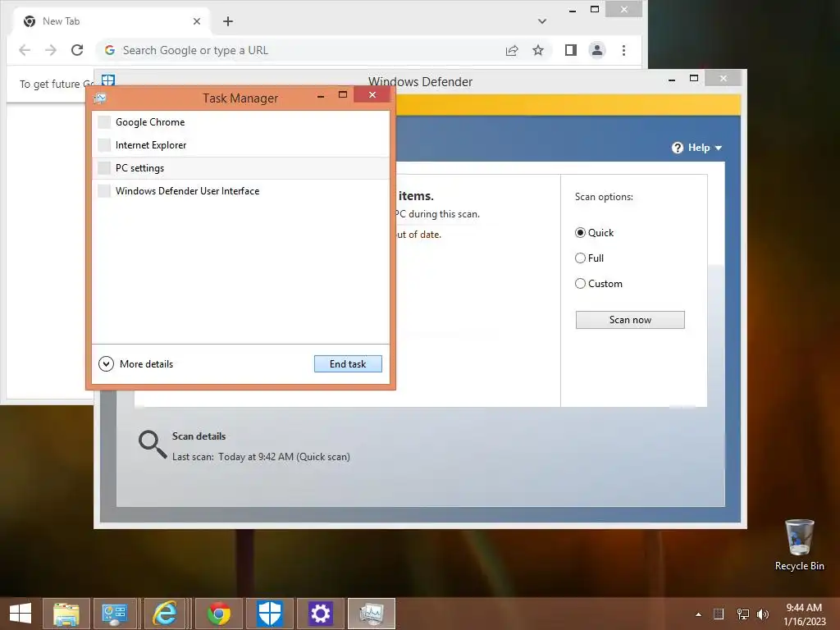Select PC settings in Task Manager
840x630 pixels.
240,168
